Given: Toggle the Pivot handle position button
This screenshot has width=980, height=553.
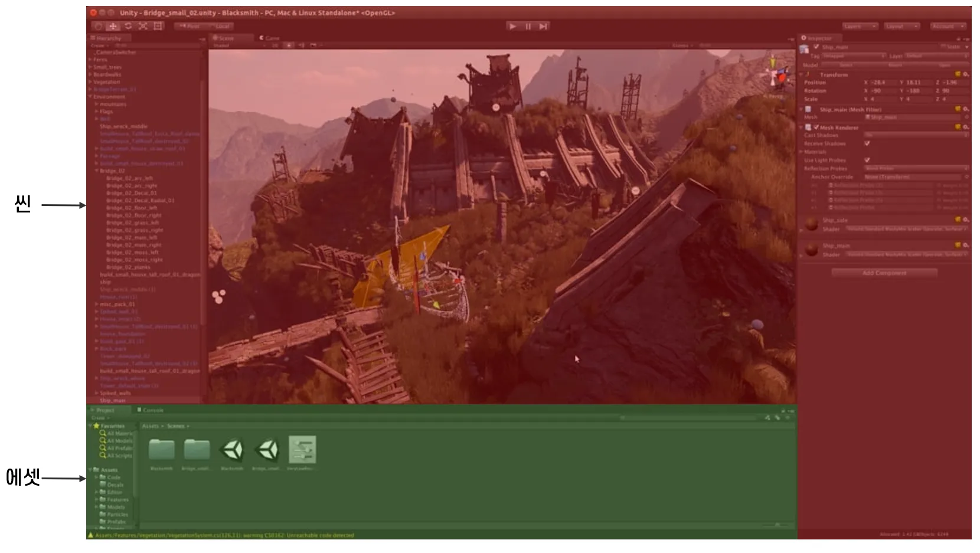Looking at the screenshot, I should point(189,26).
